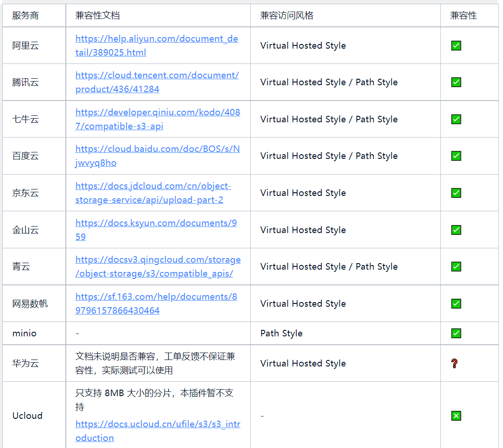Click Path Style in minio row

click(x=281, y=333)
